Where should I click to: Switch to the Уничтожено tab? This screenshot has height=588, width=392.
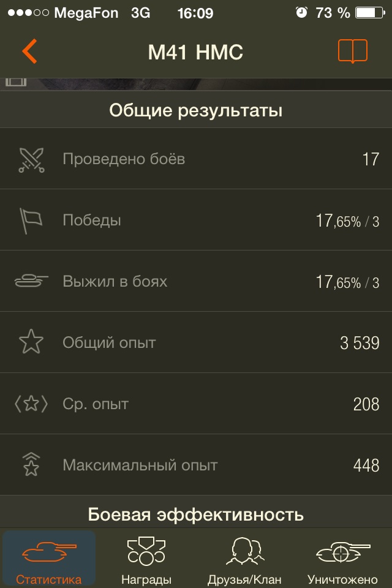pos(342,559)
